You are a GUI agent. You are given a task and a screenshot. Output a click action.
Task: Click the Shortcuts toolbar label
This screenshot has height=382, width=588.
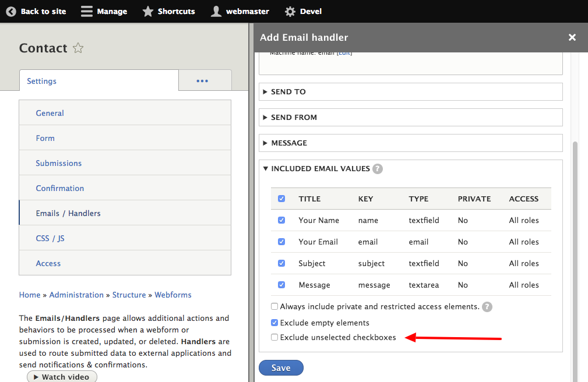tap(176, 12)
